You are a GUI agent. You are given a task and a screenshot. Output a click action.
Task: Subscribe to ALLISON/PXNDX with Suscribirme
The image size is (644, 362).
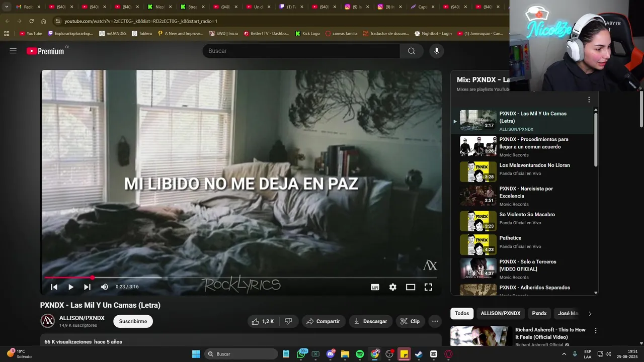point(133,321)
